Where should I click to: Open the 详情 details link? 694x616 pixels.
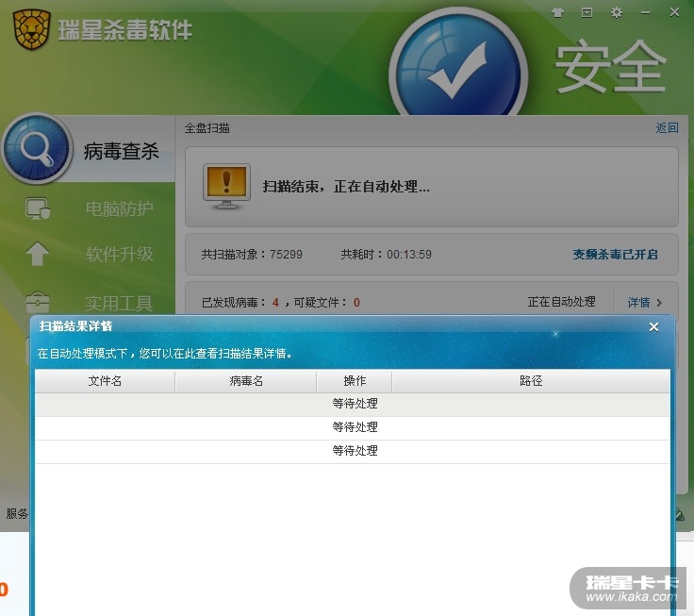pyautogui.click(x=638, y=303)
